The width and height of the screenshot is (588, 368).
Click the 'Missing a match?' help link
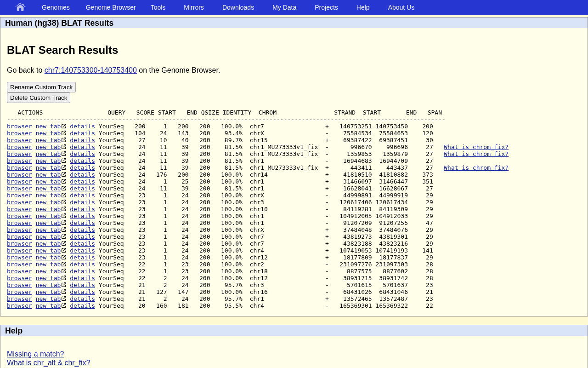point(35,354)
